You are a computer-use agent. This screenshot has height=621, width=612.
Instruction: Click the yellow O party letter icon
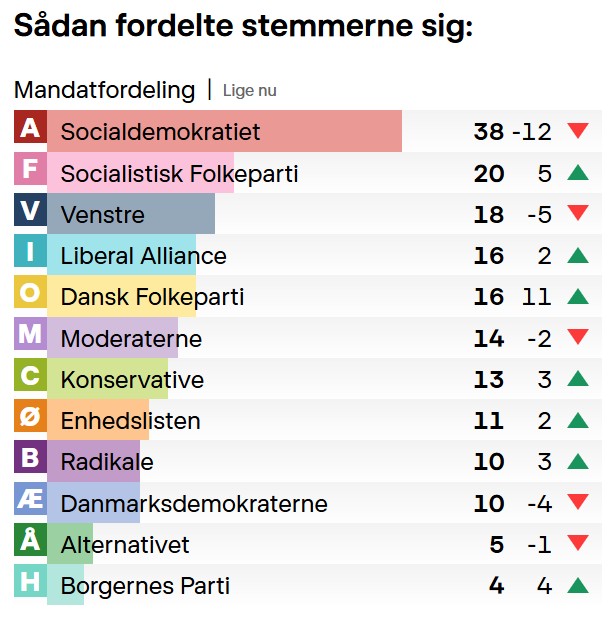point(30,294)
